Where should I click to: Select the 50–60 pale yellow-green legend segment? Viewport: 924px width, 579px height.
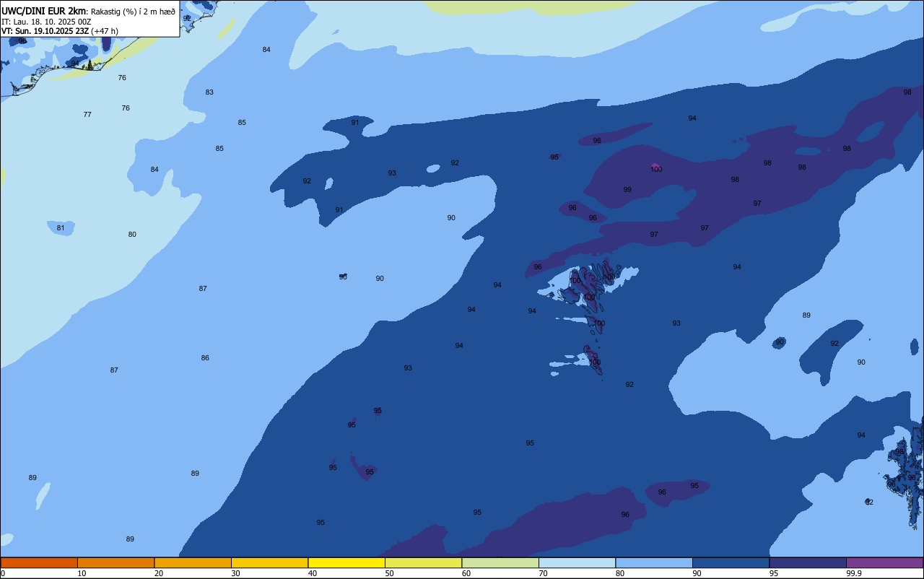[423, 562]
